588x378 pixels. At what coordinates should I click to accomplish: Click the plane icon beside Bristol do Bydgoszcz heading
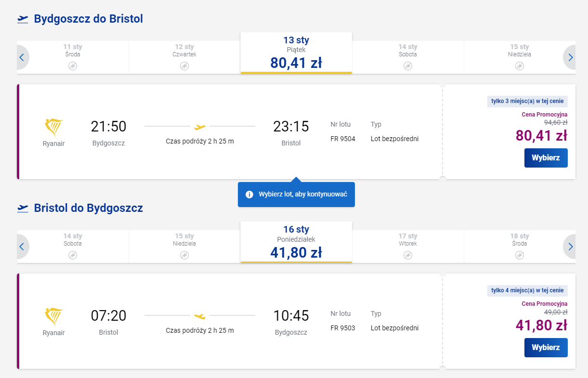pos(23,208)
